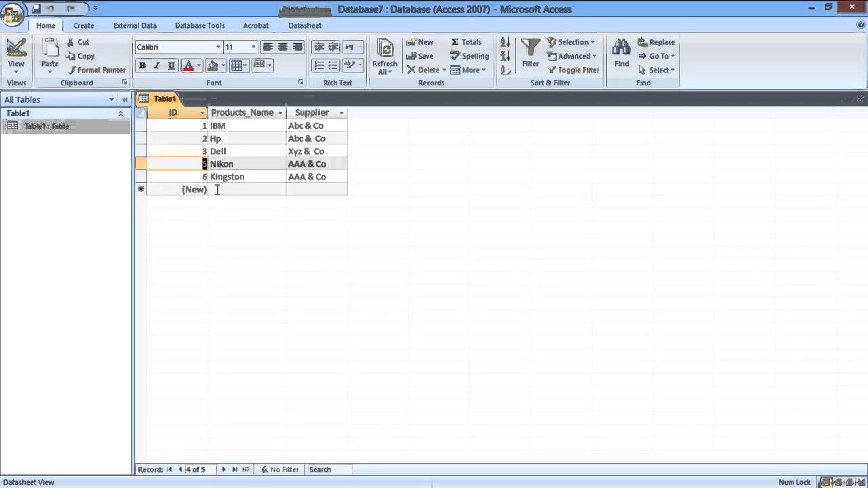The height and width of the screenshot is (488, 868).
Task: Toggle Underline formatting
Action: 171,66
